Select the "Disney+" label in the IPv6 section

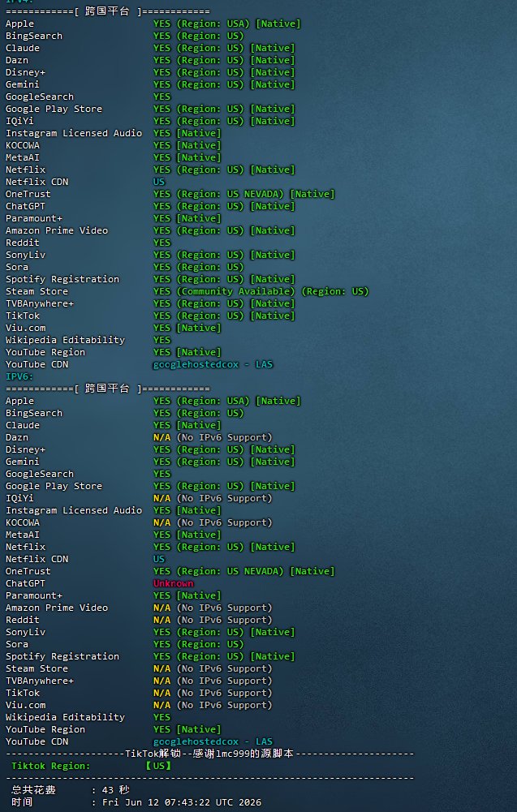point(25,449)
